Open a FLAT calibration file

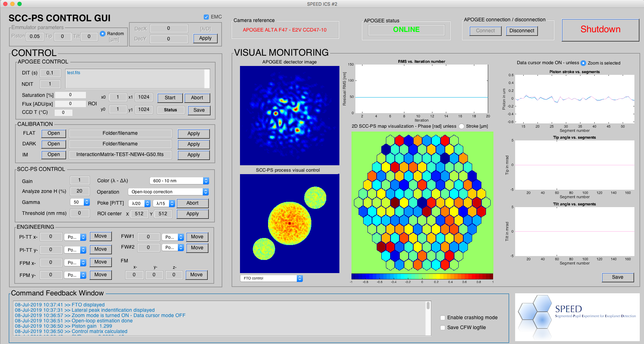(54, 133)
